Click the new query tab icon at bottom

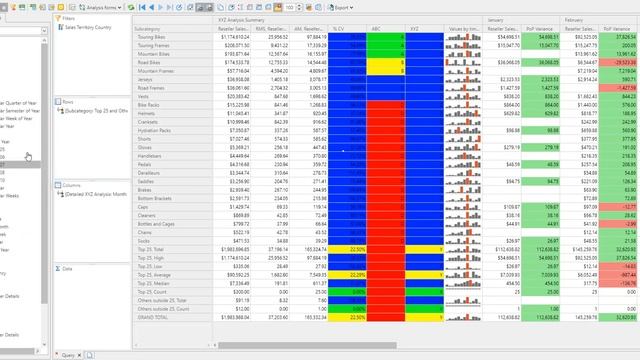89,356
